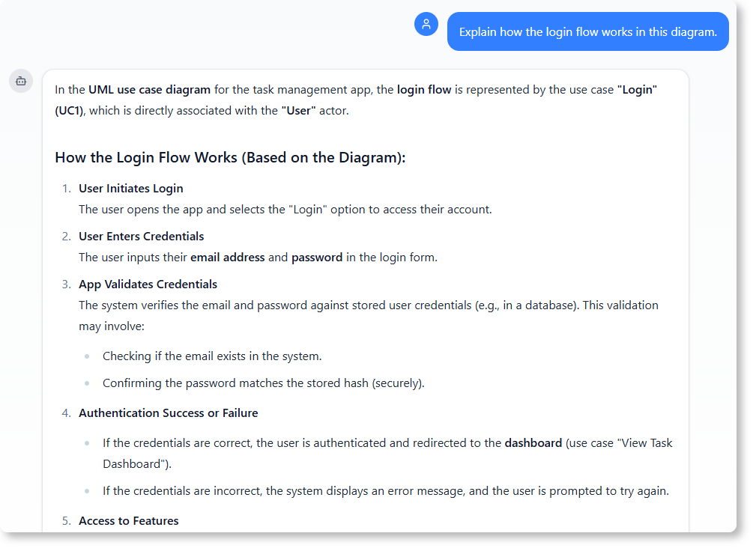
Task: Click the bold "dashboard" word
Action: (533, 443)
